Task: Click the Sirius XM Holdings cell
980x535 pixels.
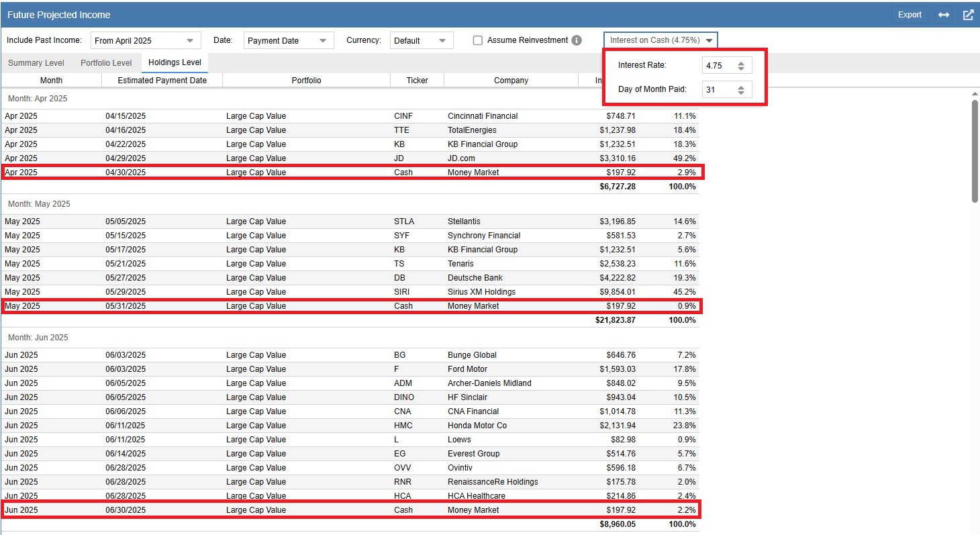Action: (511, 292)
